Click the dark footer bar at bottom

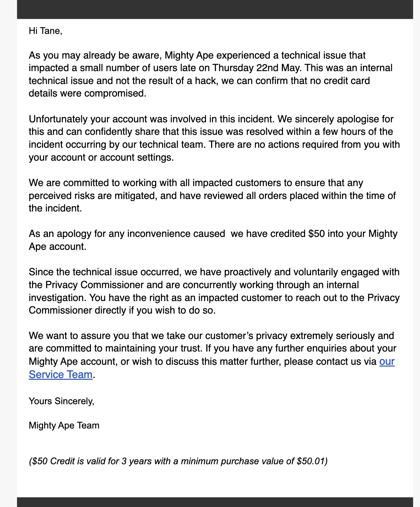click(x=215, y=502)
